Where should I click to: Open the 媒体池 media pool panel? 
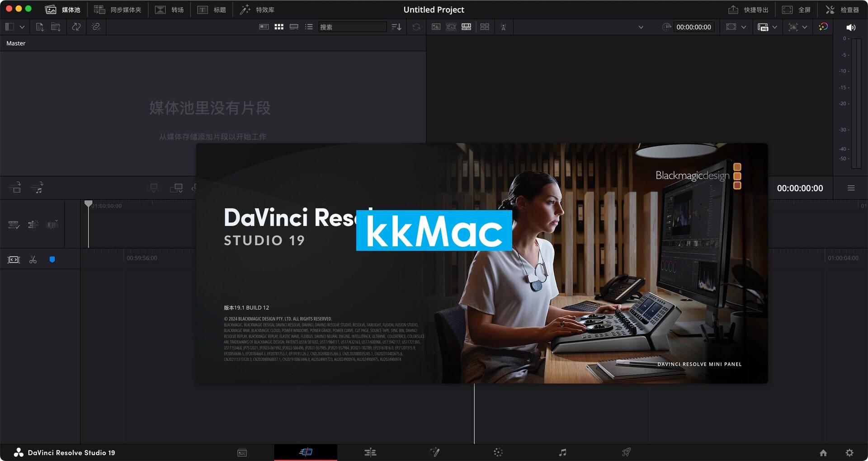[x=63, y=9]
